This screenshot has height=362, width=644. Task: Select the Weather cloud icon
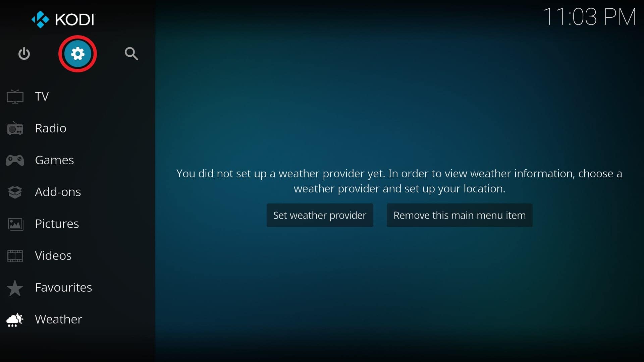pos(15,319)
